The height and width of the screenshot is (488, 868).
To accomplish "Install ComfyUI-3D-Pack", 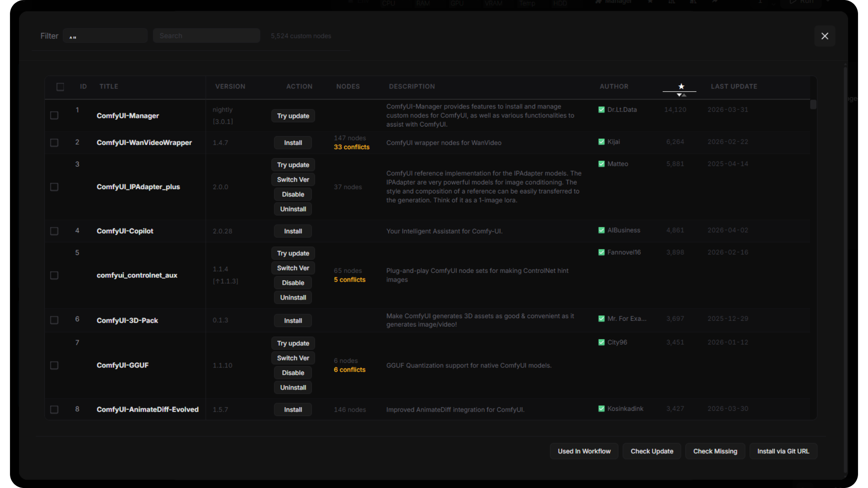I will click(293, 320).
